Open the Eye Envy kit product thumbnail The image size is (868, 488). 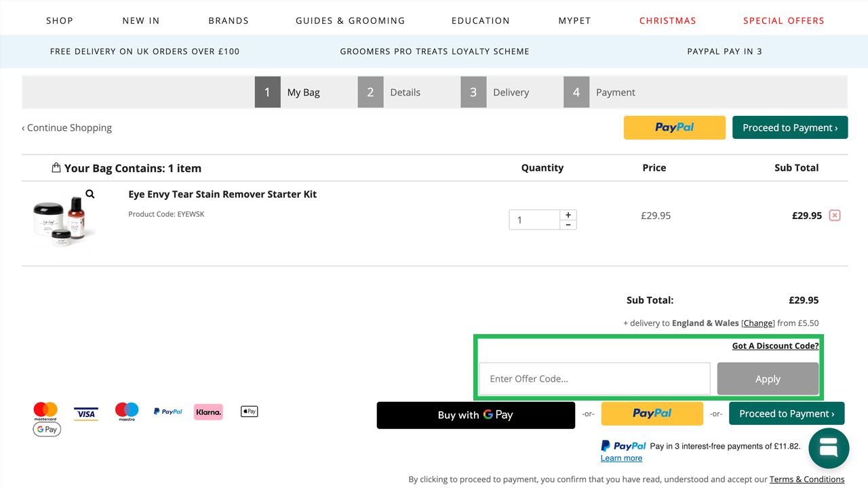click(x=64, y=222)
